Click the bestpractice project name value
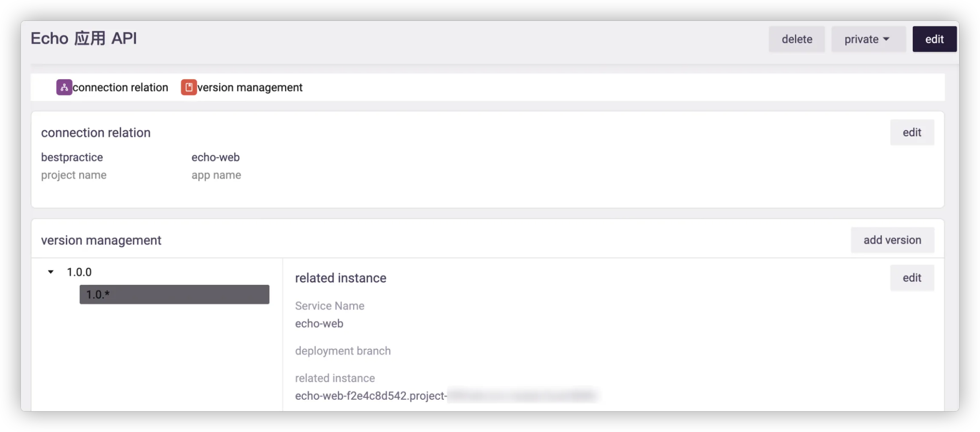This screenshot has height=432, width=980. coord(72,157)
